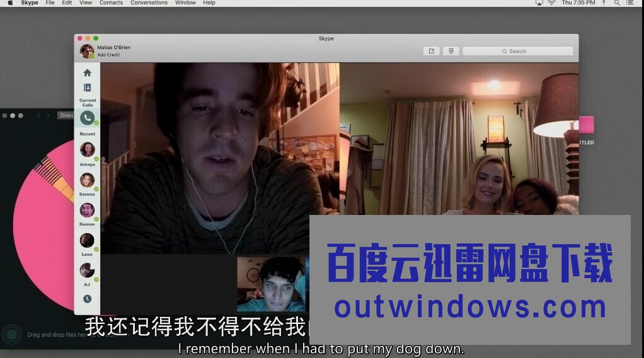Open the Skype Home sidebar icon
The height and width of the screenshot is (358, 644).
(87, 72)
